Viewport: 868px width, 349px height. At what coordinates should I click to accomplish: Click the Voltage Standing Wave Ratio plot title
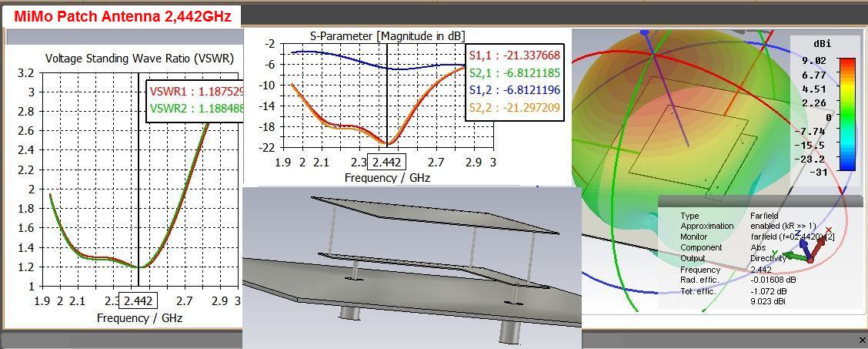139,59
